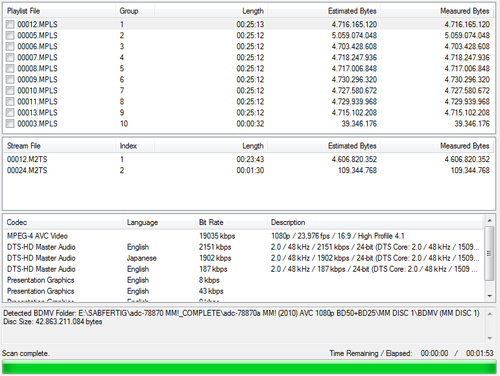Select the 00024.M2TS stream file row
Screen dimensions: 500x376
pos(249,170)
